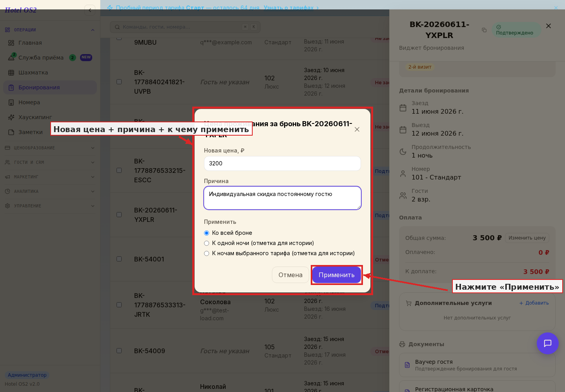Viewport: 565px width, 392px height.
Task: Click the Причина text area
Action: (282, 198)
